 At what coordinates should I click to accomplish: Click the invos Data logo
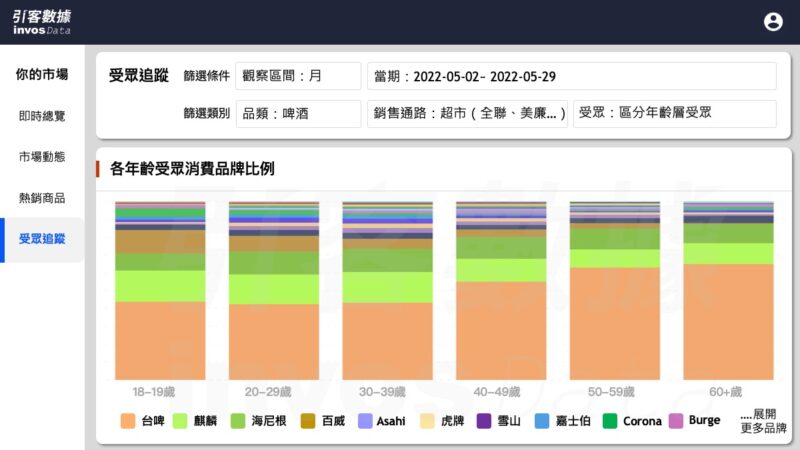[42, 22]
